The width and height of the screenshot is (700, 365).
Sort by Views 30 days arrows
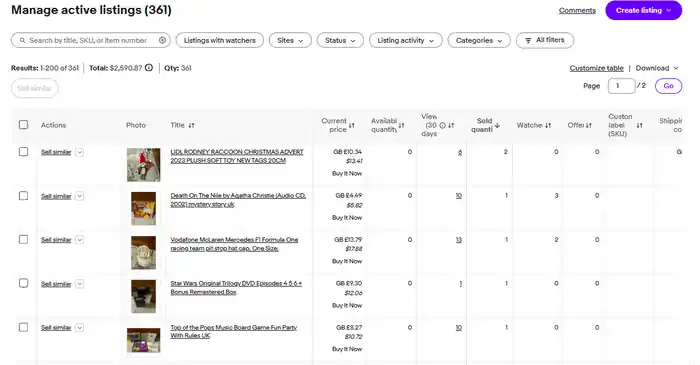451,125
